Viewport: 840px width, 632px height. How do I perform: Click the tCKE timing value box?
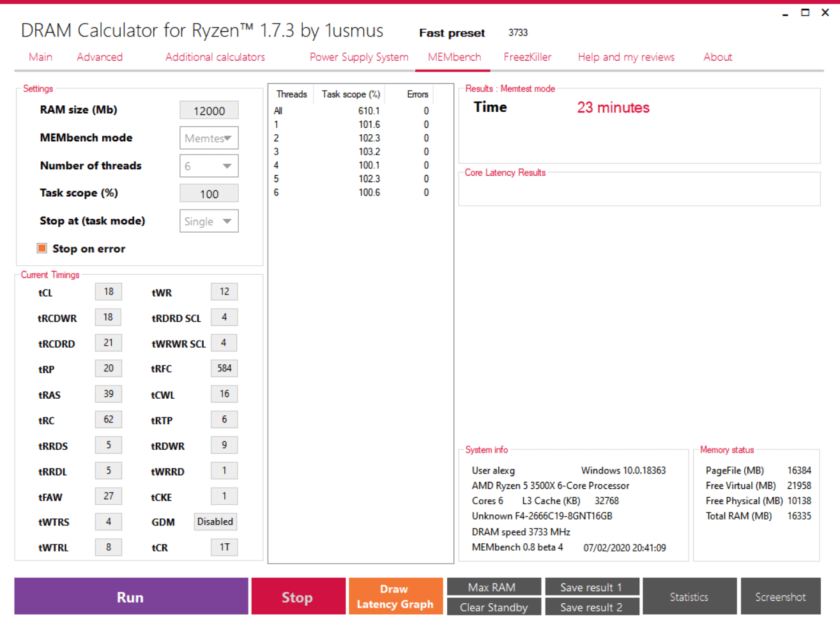[x=224, y=496]
